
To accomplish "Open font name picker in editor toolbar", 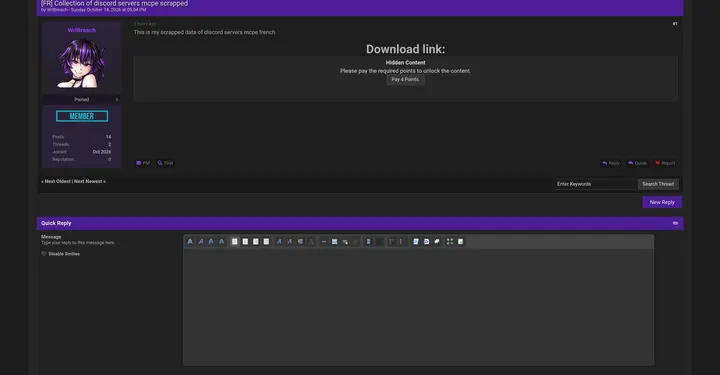I will [279, 241].
